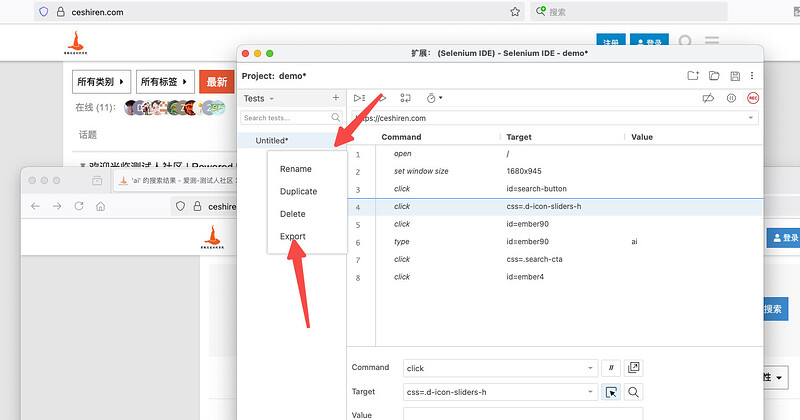This screenshot has width=800, height=420.
Task: Click ceshiren site logo in main window
Action: click(76, 42)
